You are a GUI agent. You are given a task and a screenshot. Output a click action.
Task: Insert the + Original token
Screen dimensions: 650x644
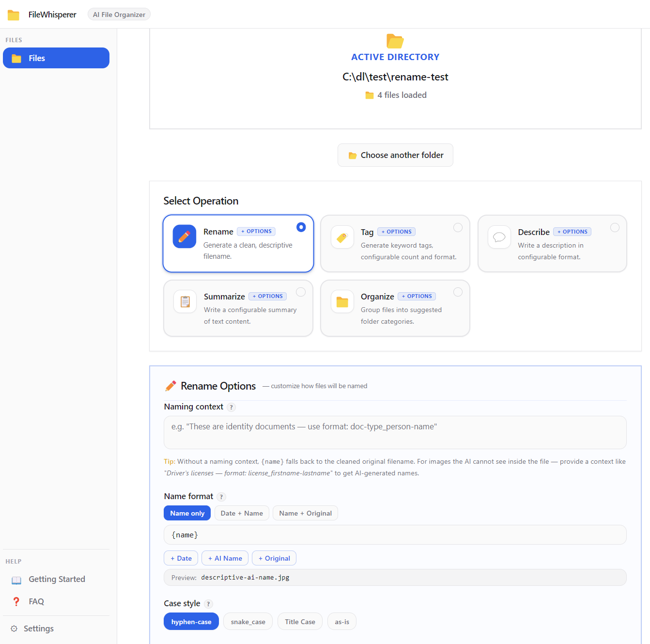point(274,559)
